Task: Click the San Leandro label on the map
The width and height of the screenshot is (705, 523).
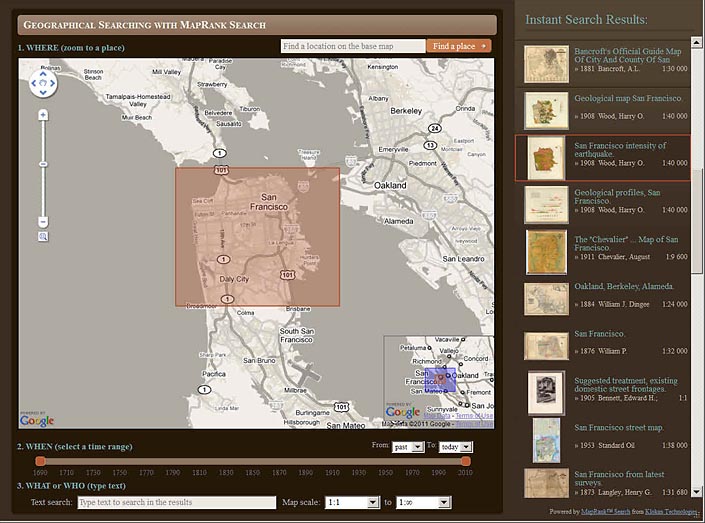Action: tap(463, 259)
